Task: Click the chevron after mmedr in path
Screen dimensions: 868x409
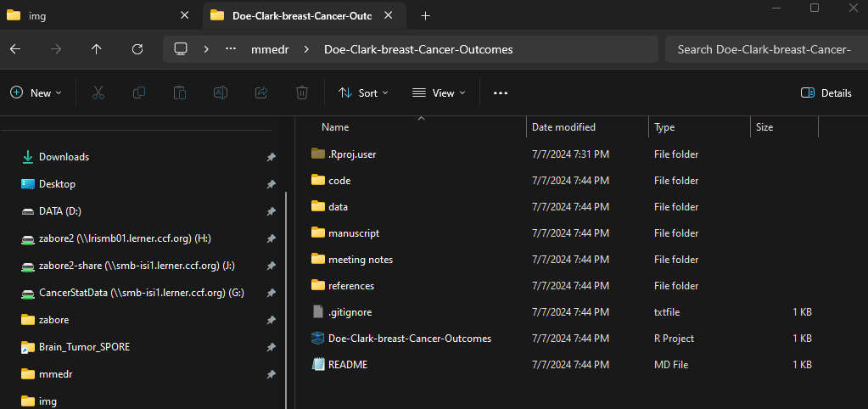Action: 306,49
